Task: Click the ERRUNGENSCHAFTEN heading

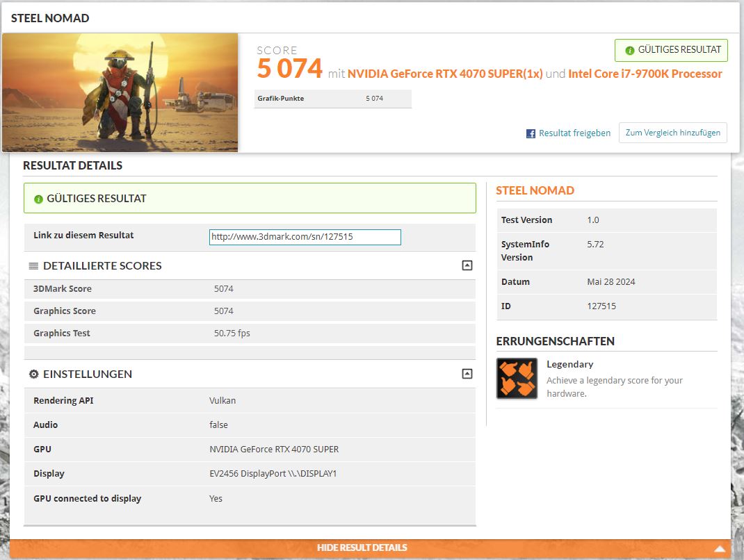Action: point(555,341)
